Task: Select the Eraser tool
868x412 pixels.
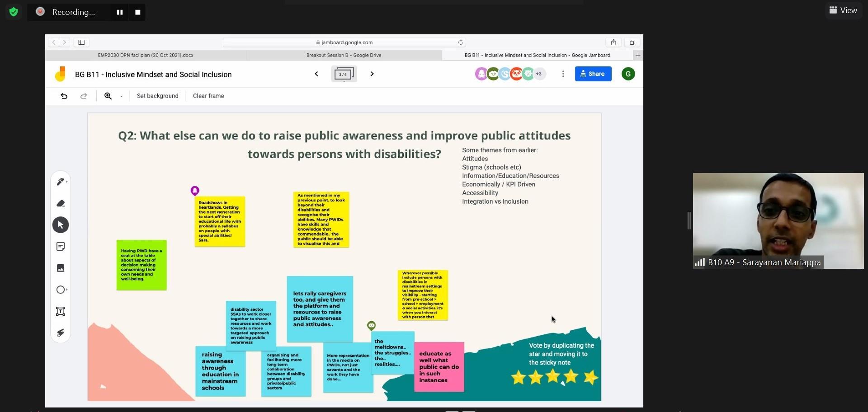Action: [61, 203]
